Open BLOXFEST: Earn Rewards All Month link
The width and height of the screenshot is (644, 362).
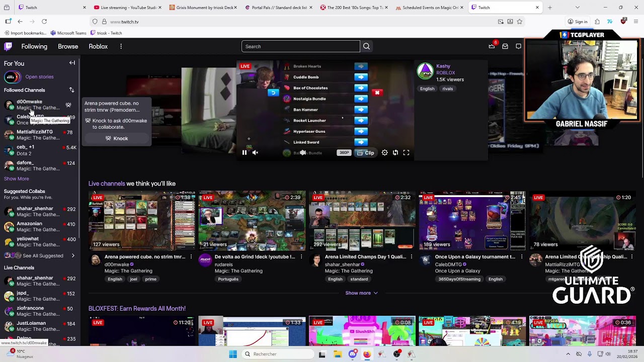[x=137, y=309]
